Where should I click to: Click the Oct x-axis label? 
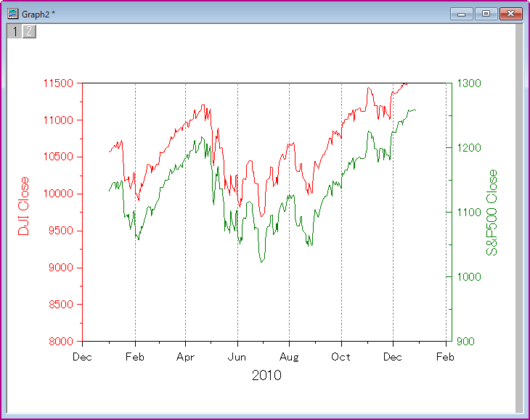coord(341,357)
